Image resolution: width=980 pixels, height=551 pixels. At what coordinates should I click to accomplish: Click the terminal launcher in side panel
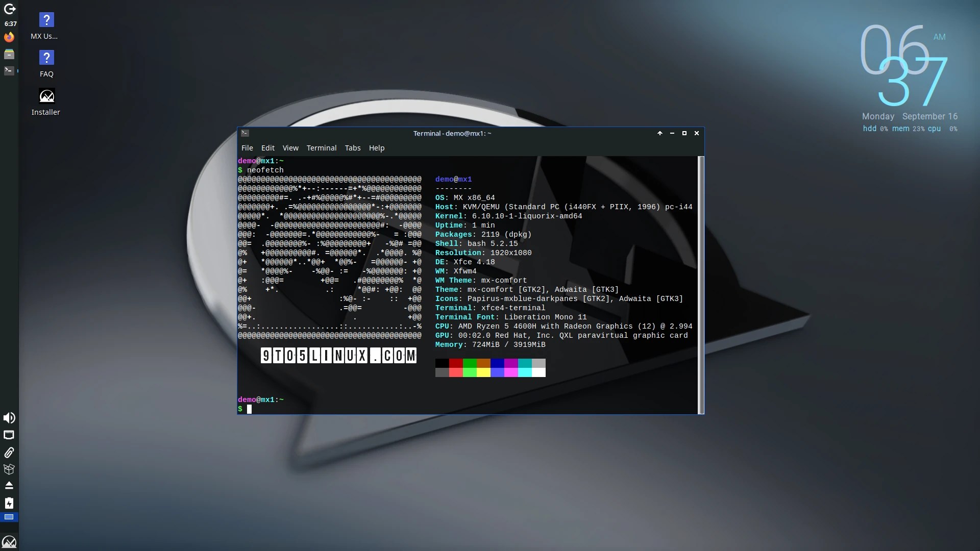click(x=9, y=71)
